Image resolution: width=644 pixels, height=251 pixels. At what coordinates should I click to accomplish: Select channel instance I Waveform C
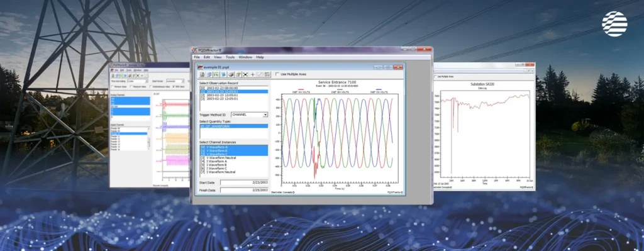(x=234, y=169)
